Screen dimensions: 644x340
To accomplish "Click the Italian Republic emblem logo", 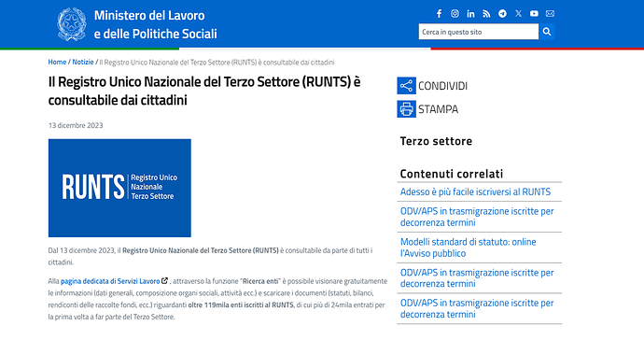I will pos(72,24).
